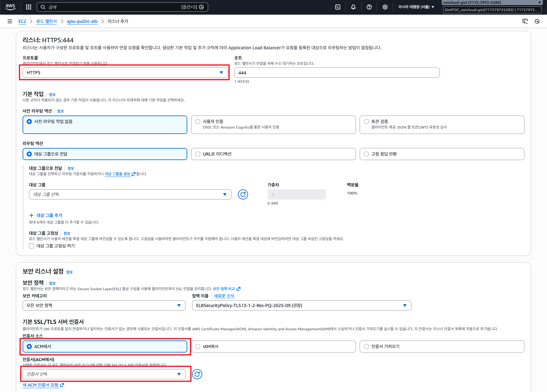
Task: Toggle the side navigation hamburger menu
Action: click(x=10, y=21)
